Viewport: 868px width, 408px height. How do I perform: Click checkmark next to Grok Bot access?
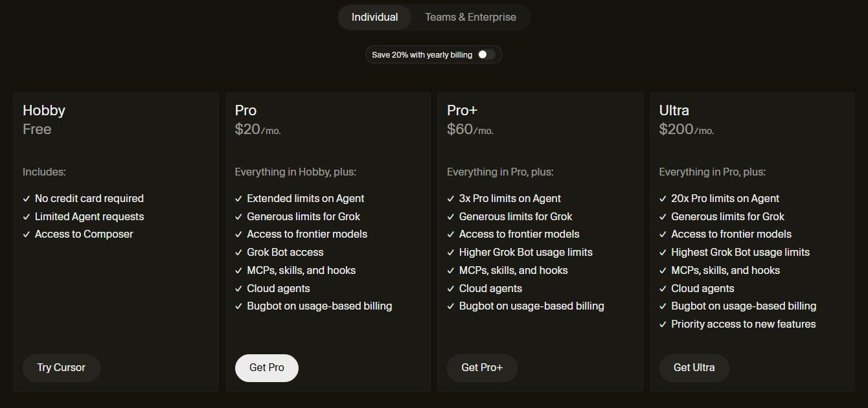click(238, 253)
